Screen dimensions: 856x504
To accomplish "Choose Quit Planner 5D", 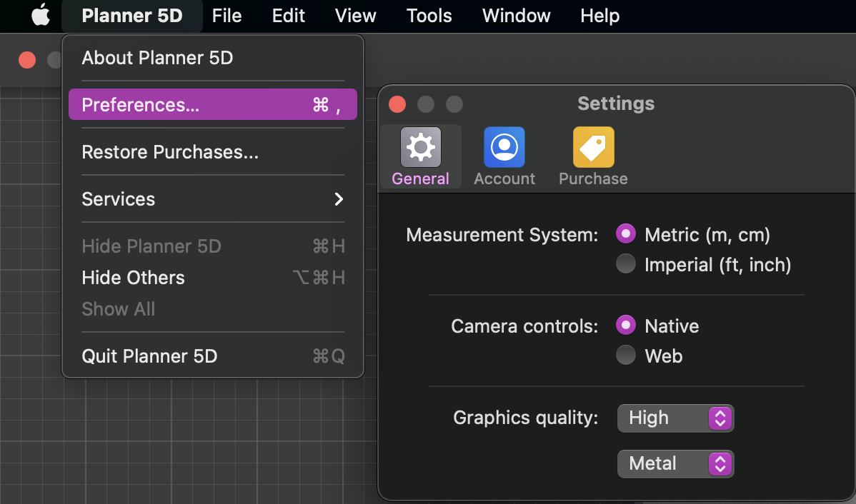I will [213, 356].
